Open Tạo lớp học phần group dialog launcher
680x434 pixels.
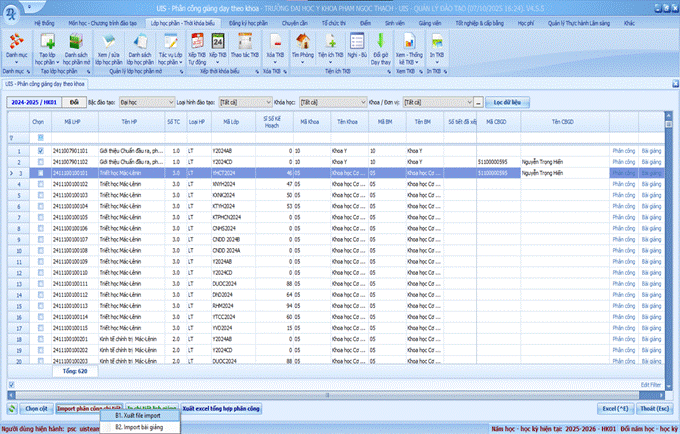pos(88,72)
